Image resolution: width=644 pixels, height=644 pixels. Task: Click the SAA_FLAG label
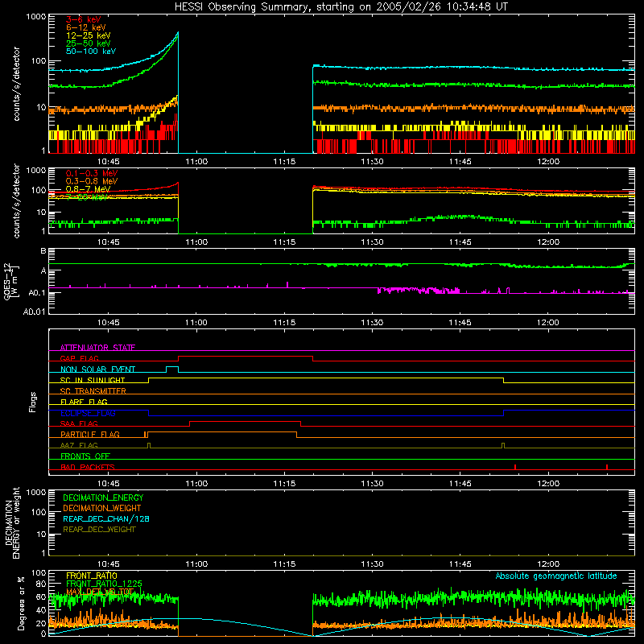[x=79, y=423]
